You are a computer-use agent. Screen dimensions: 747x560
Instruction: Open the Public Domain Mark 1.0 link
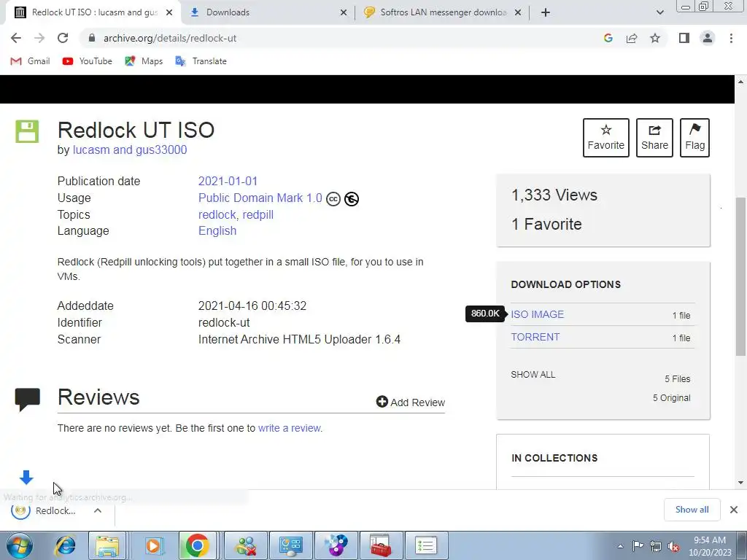[260, 198]
